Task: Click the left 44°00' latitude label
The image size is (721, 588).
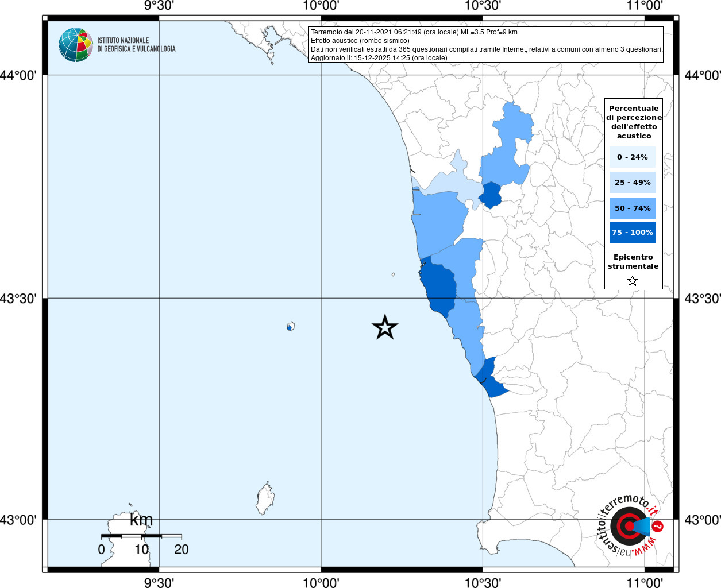Action: coord(18,75)
